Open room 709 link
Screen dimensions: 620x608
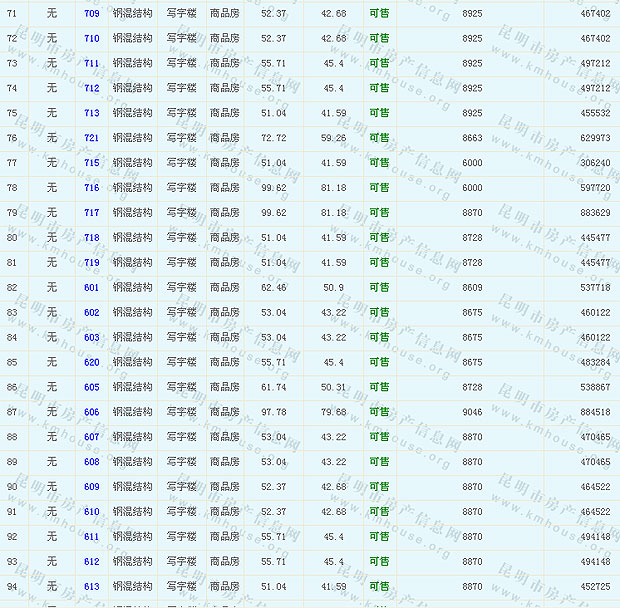pyautogui.click(x=91, y=13)
